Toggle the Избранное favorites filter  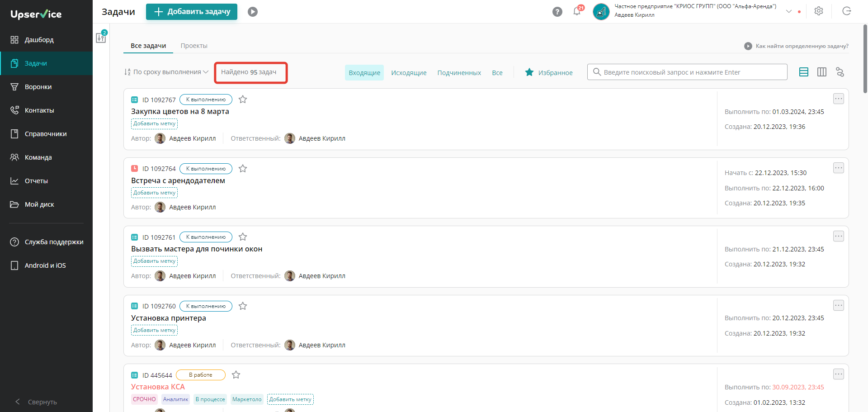[x=548, y=72]
